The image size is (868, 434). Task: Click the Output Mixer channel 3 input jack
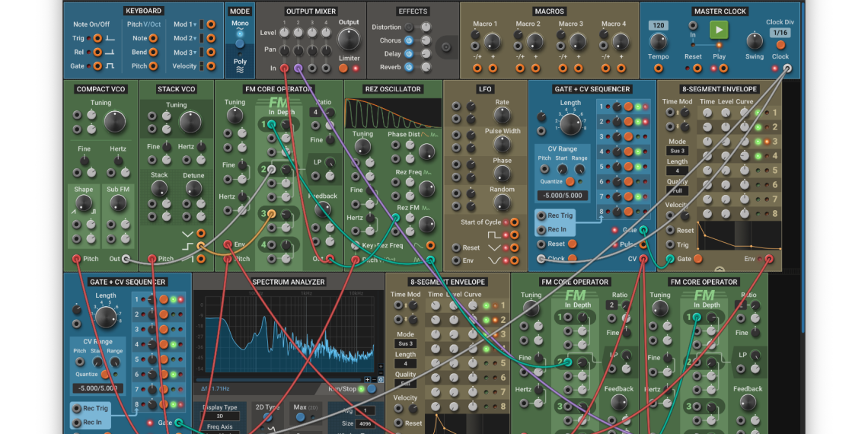311,69
